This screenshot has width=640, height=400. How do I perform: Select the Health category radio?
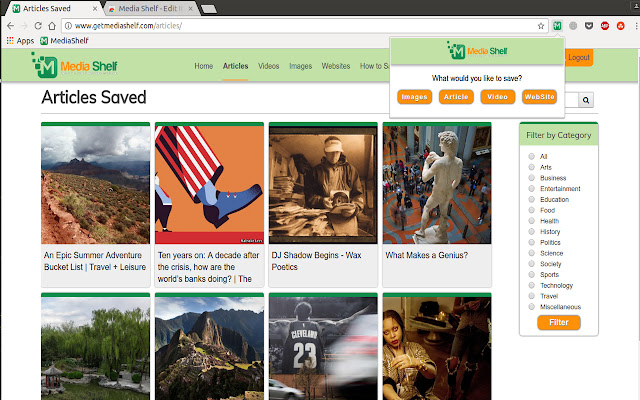pyautogui.click(x=531, y=221)
